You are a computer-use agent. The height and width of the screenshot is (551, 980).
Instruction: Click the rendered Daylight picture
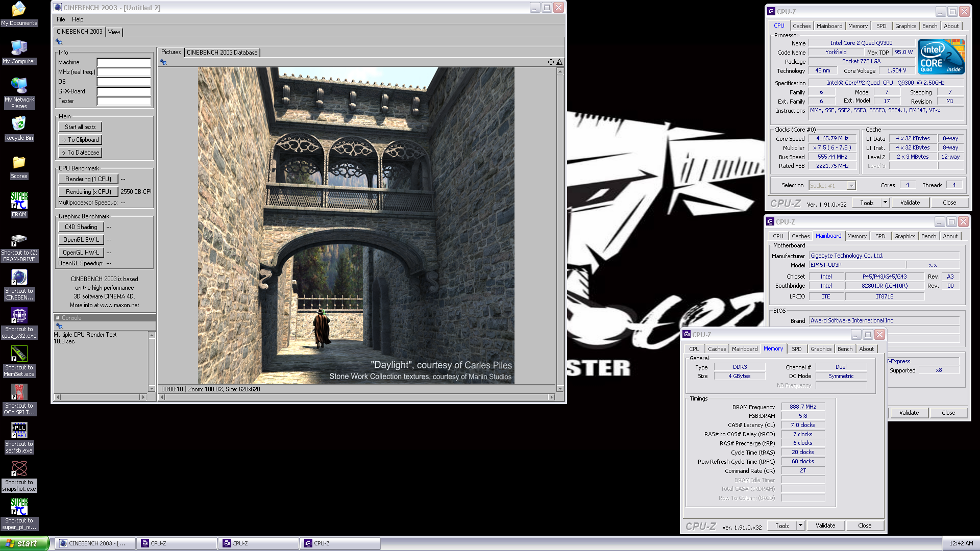[x=356, y=226]
